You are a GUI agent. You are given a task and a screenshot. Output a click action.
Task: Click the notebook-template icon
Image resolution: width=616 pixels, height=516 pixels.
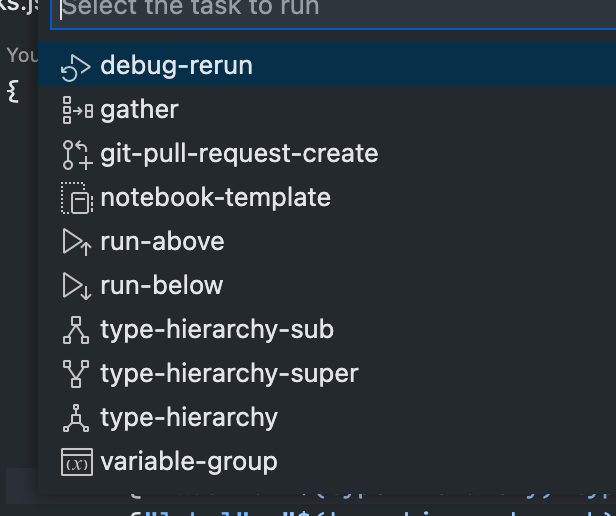pyautogui.click(x=76, y=198)
